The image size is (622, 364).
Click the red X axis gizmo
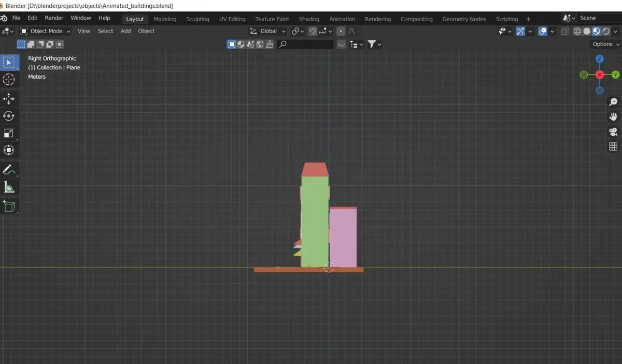point(600,75)
